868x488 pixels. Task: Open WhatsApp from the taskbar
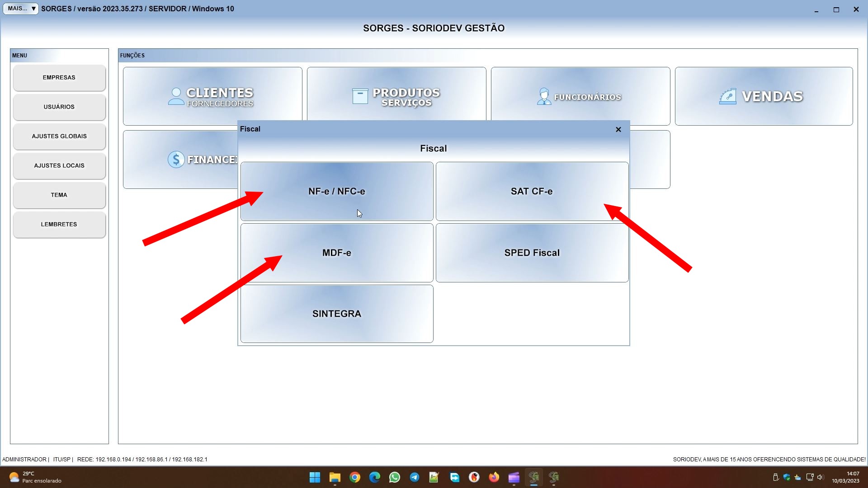coord(395,477)
